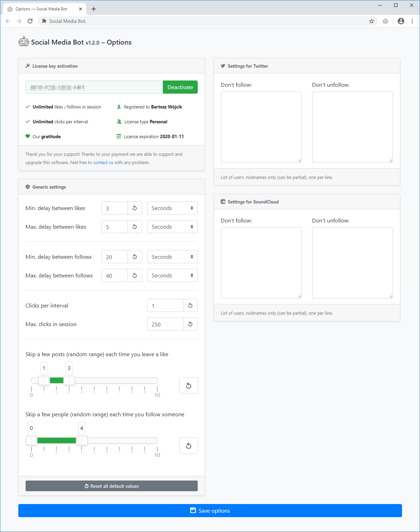
Task: Focus Min. delay between follows number field
Action: [x=115, y=257]
